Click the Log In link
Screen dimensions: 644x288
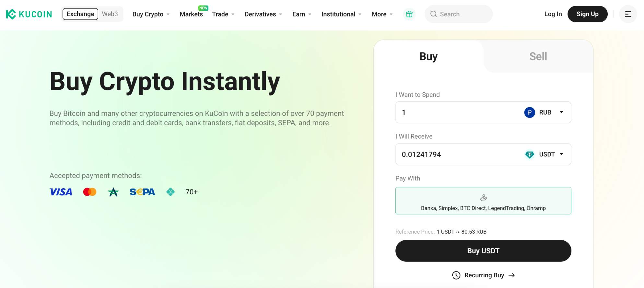553,14
